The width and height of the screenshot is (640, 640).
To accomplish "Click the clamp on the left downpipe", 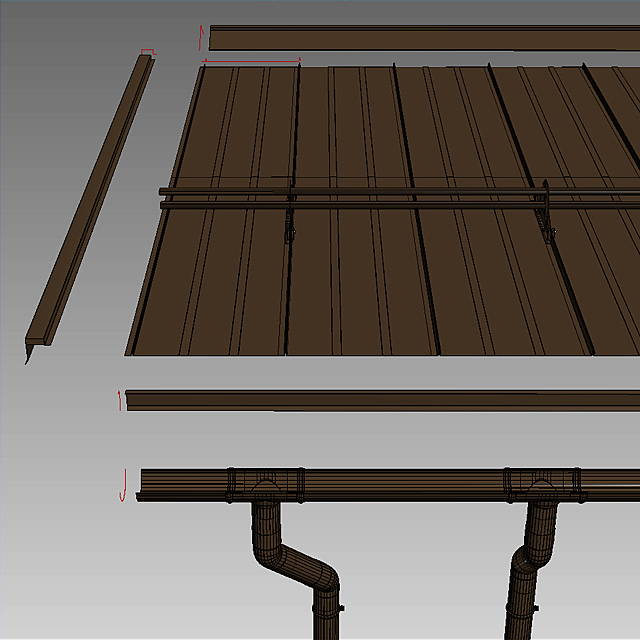I will [x=328, y=608].
